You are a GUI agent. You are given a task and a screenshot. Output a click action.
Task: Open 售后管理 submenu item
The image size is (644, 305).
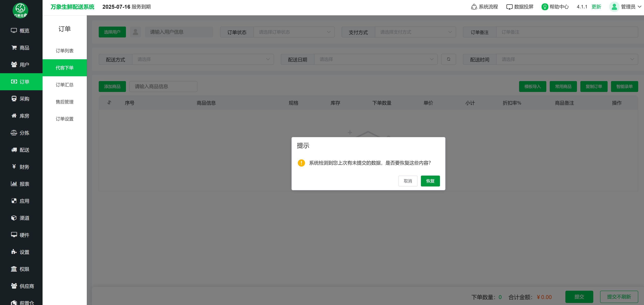coord(65,102)
